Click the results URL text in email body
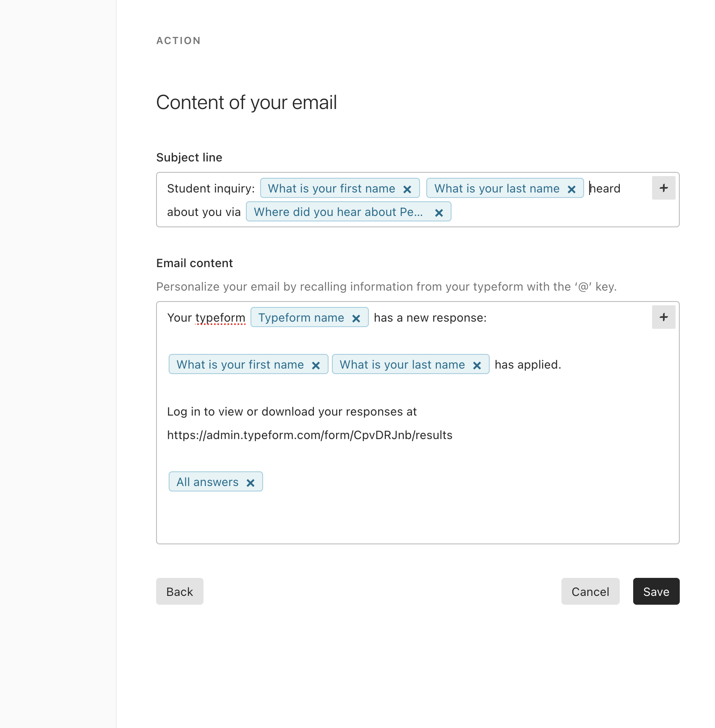This screenshot has width=715, height=728. (x=310, y=435)
